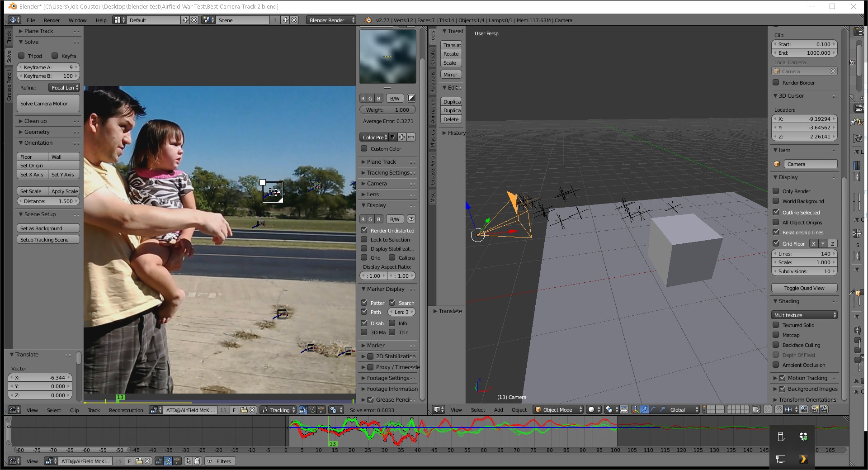Select translate manipulator arrow icon
The image size is (868, 470).
[644, 409]
